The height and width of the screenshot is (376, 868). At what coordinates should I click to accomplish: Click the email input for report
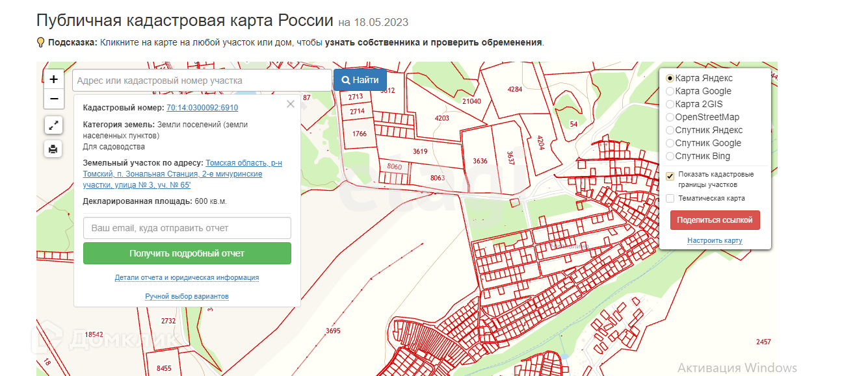(187, 228)
